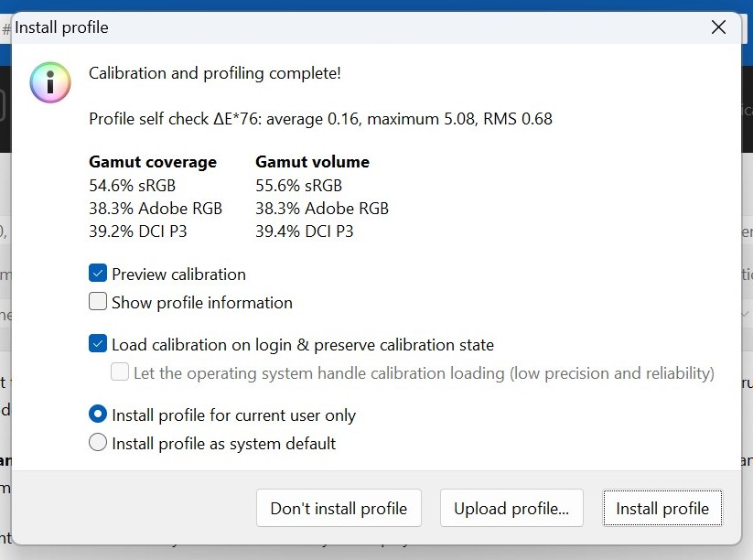Click "Don't install profile"
This screenshot has width=753, height=560.
pyautogui.click(x=339, y=508)
